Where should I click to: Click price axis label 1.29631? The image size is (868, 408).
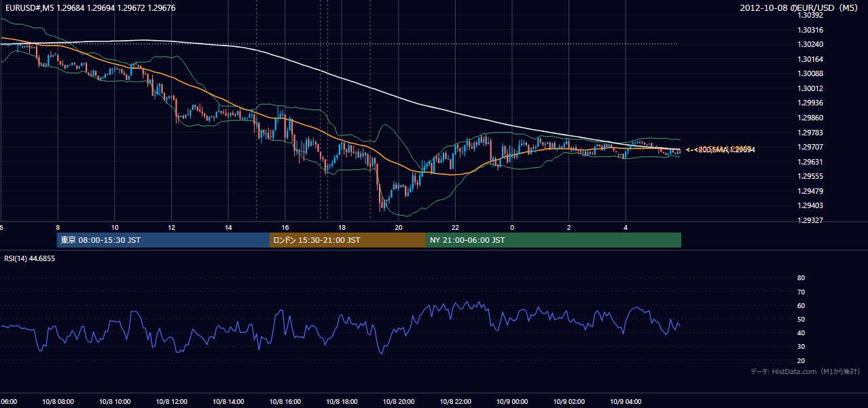(x=811, y=162)
